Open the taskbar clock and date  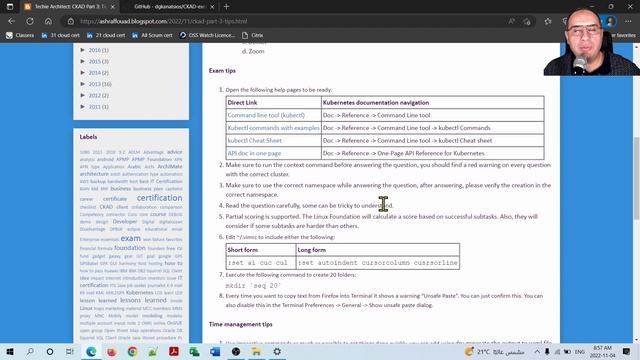(602, 351)
